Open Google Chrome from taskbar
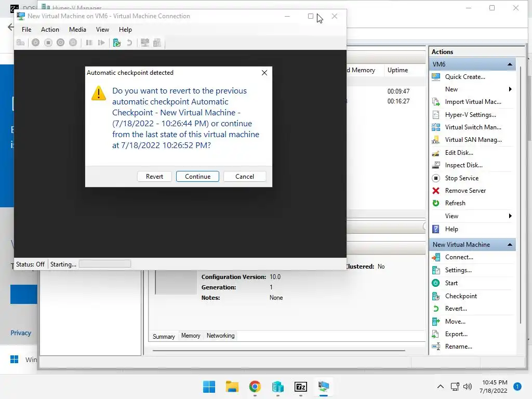Image resolution: width=532 pixels, height=399 pixels. pyautogui.click(x=255, y=387)
